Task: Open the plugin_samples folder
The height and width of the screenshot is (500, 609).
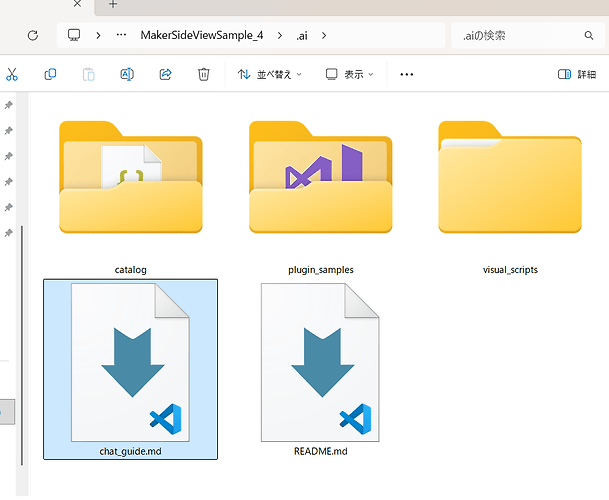Action: tap(320, 177)
